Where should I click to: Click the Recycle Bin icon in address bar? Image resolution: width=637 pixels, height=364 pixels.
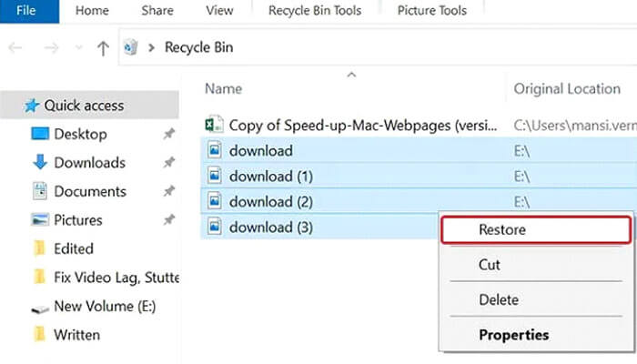pos(132,48)
